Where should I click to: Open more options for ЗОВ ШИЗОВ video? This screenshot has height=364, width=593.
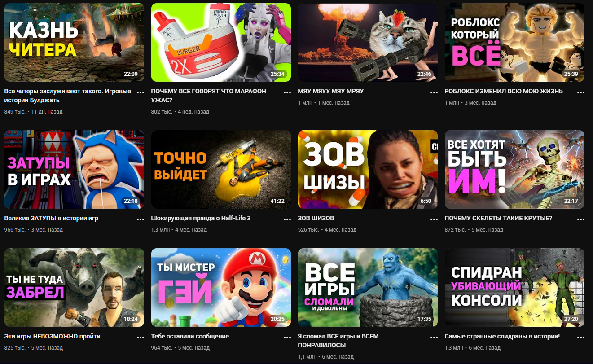pos(434,219)
